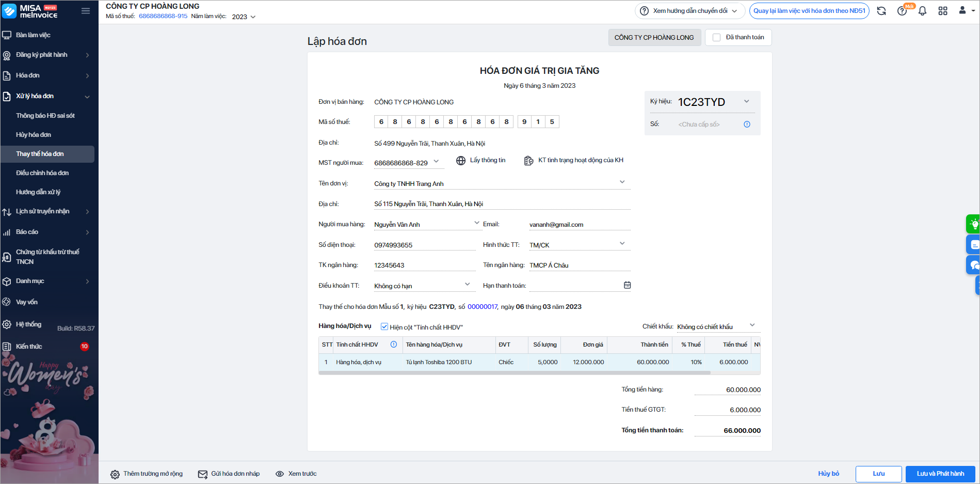Click the globe icon for Lấy thông tin

click(x=461, y=161)
